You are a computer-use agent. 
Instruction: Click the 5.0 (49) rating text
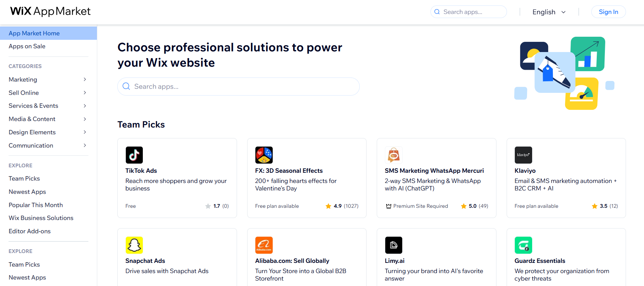478,206
